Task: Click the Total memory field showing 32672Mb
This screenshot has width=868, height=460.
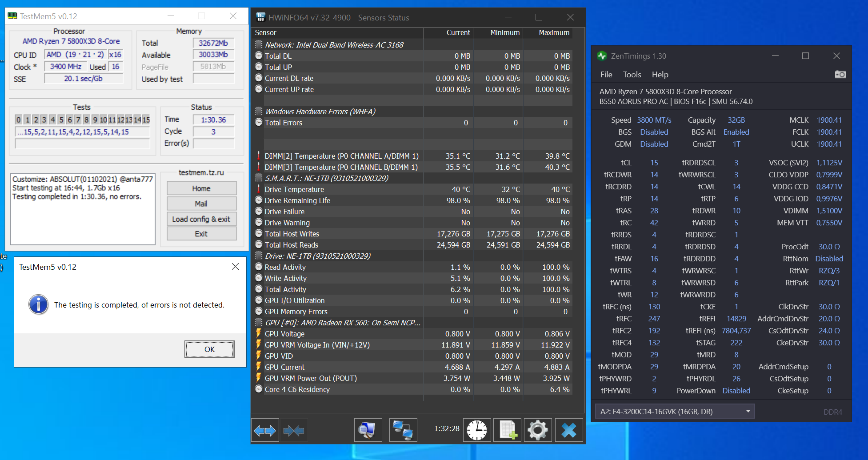Action: (x=213, y=43)
